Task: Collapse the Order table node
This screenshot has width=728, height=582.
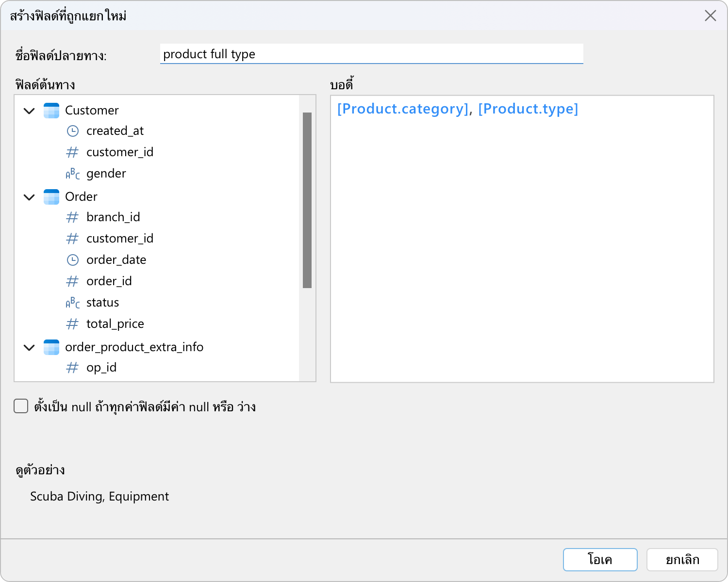Action: click(30, 197)
